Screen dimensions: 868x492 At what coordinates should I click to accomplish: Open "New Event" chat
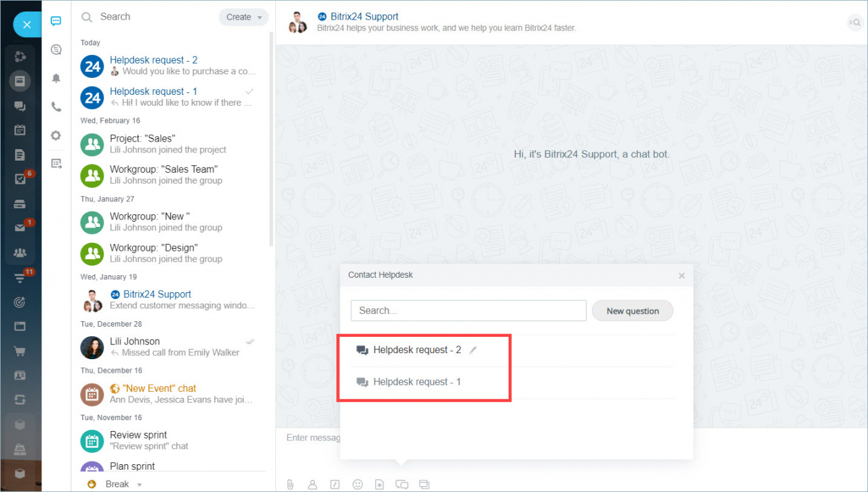point(171,394)
